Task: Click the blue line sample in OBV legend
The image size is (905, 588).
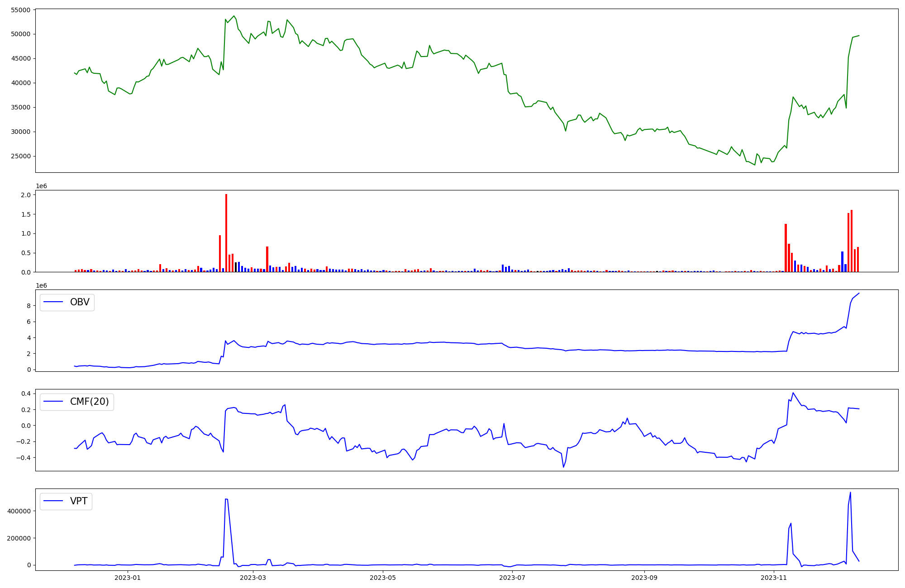Action: [53, 302]
